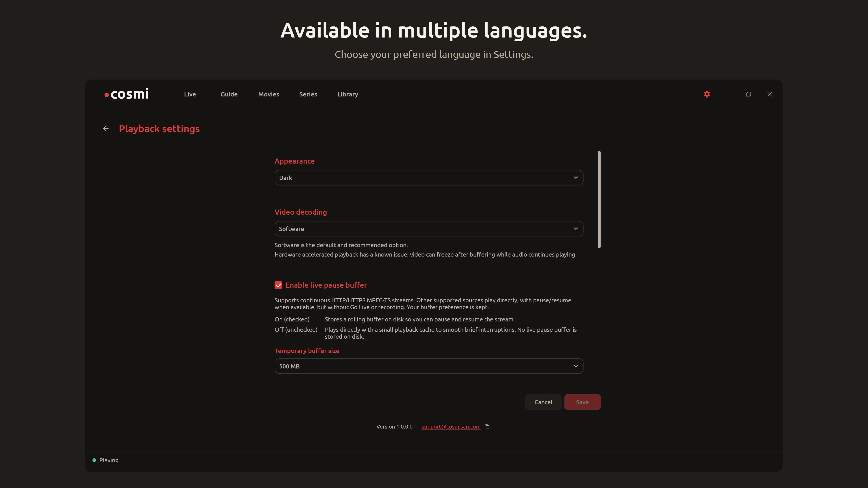The image size is (868, 488).
Task: Restore the cosmi window size
Action: tap(749, 94)
